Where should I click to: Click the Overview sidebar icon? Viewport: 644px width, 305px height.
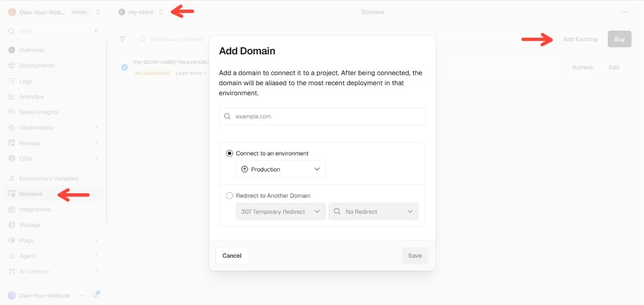pyautogui.click(x=12, y=50)
